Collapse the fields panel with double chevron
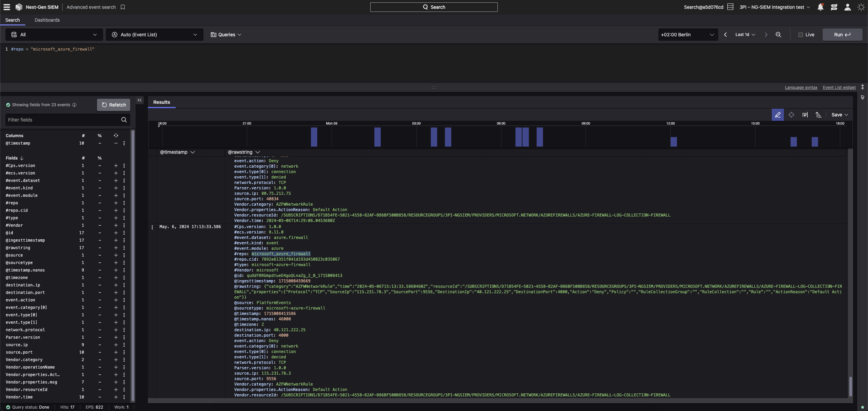The height and width of the screenshot is (411, 868). (x=139, y=100)
